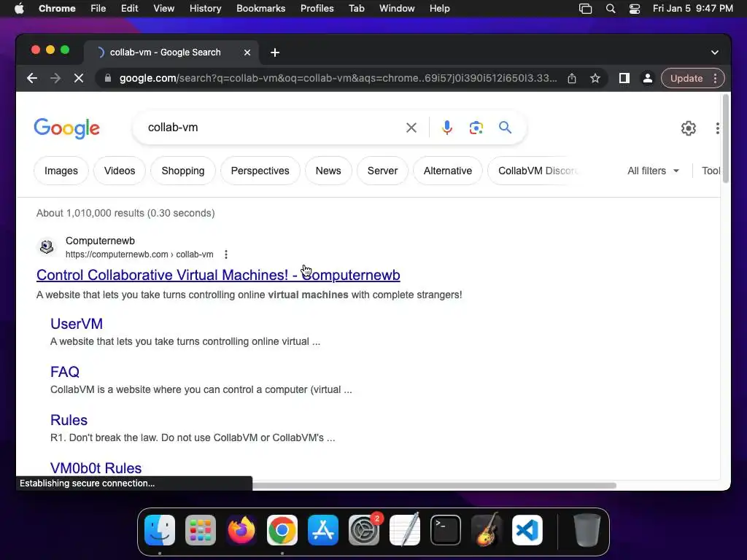This screenshot has height=560, width=747.
Task: Open Control Collaborative Virtual Machines result link
Action: click(218, 275)
